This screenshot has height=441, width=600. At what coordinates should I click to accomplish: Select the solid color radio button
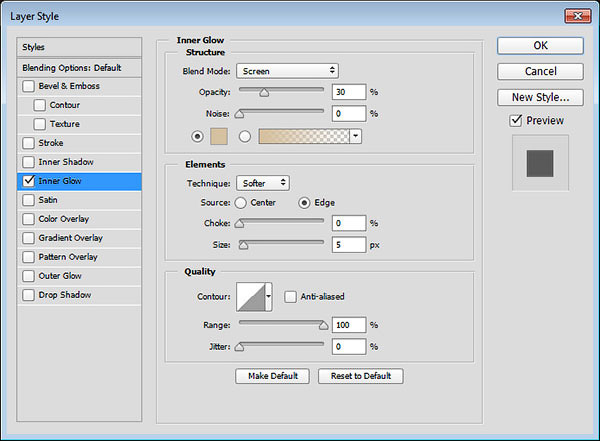(x=197, y=136)
